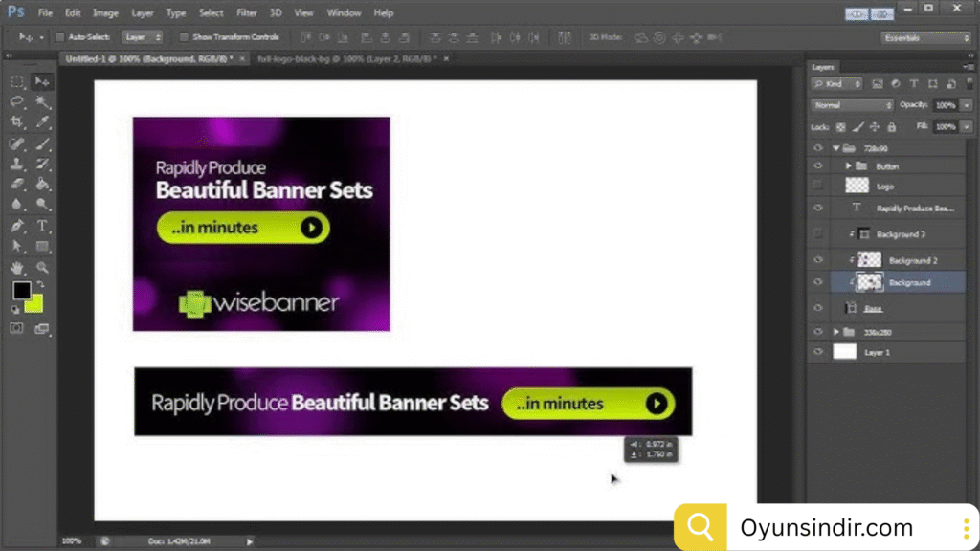The width and height of the screenshot is (980, 551).
Task: Open the Essentials workspace dropdown
Action: pyautogui.click(x=925, y=38)
